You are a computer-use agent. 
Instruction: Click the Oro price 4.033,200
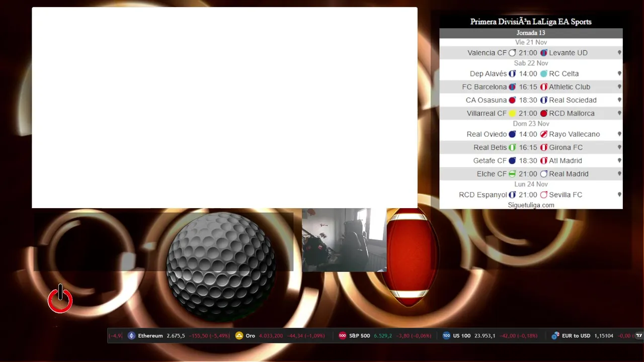(271, 336)
